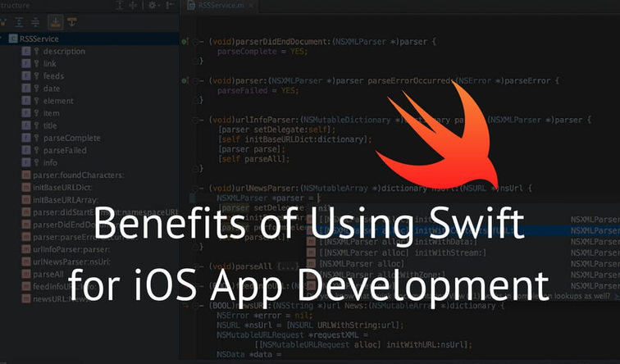Collapse the urlNewsParser method fold
The height and width of the screenshot is (364, 620).
pyautogui.click(x=195, y=188)
